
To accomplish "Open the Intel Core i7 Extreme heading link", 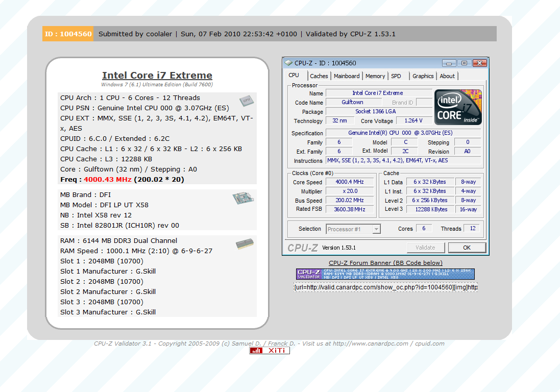I will 157,76.
